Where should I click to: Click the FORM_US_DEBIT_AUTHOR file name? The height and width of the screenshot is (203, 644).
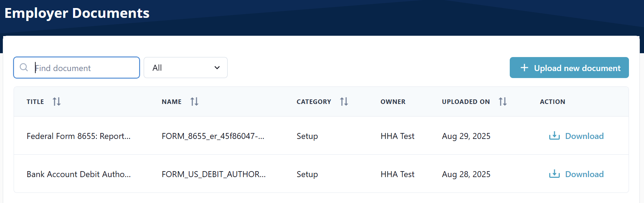coord(213,174)
